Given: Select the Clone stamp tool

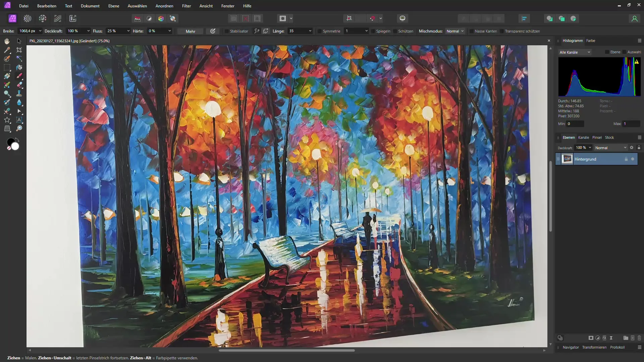Looking at the screenshot, I should [19, 94].
